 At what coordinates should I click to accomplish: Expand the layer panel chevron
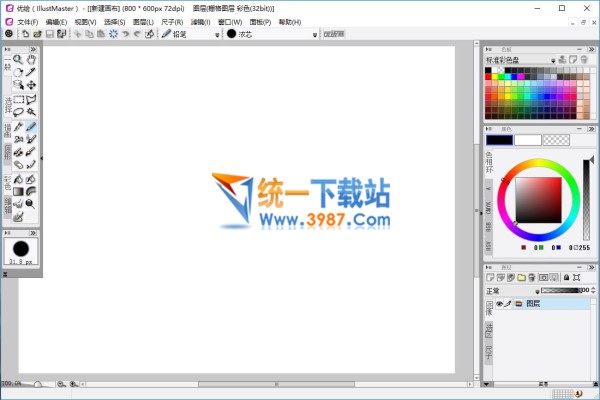pos(592,267)
